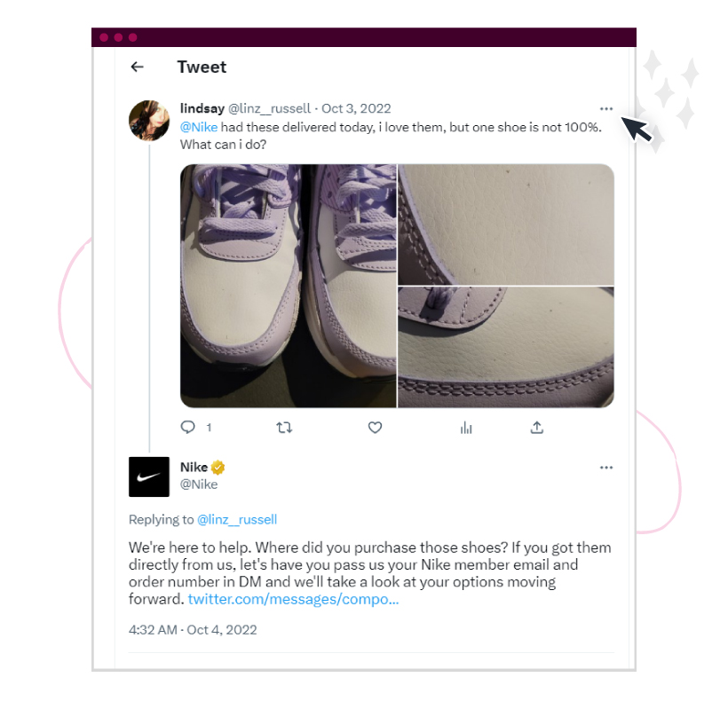728x701 pixels.
Task: Go back using the left arrow icon
Action: (x=137, y=67)
